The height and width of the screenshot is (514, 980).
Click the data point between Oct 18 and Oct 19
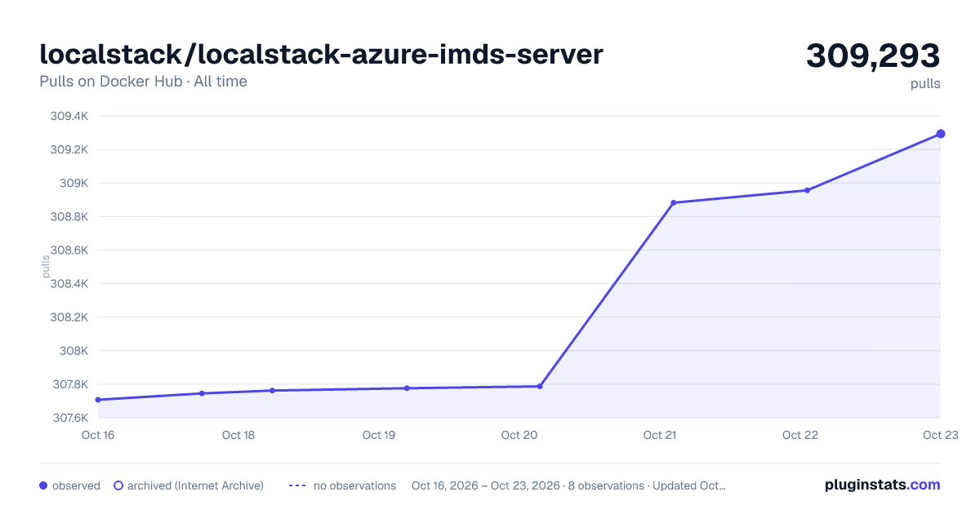pyautogui.click(x=272, y=390)
